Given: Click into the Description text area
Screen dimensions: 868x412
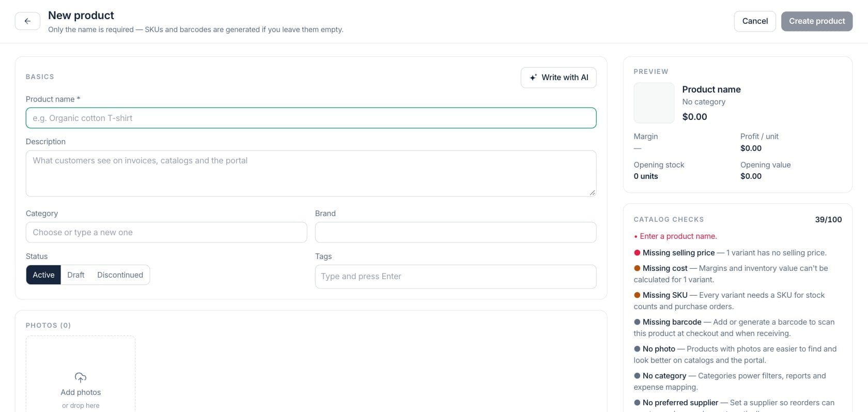Looking at the screenshot, I should 311,174.
